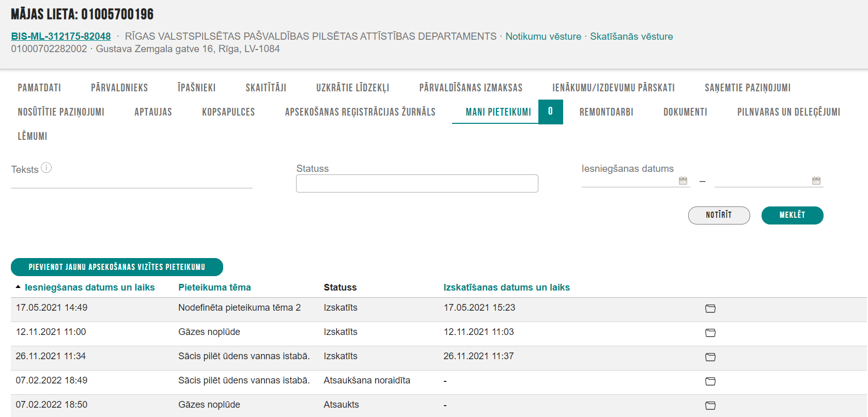Open Notikumu vēsture link
Image resolution: width=868 pixels, height=417 pixels.
(x=543, y=36)
